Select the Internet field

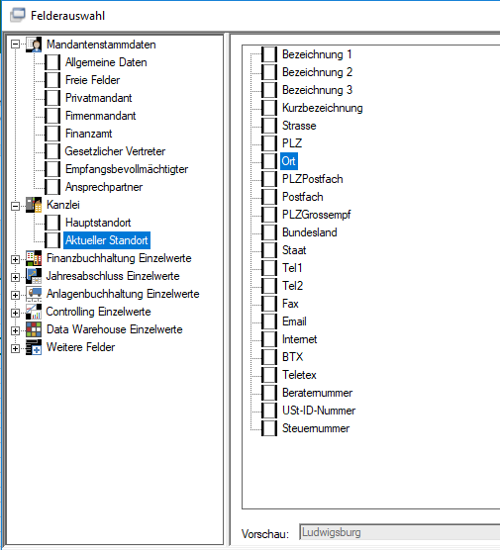pyautogui.click(x=299, y=339)
